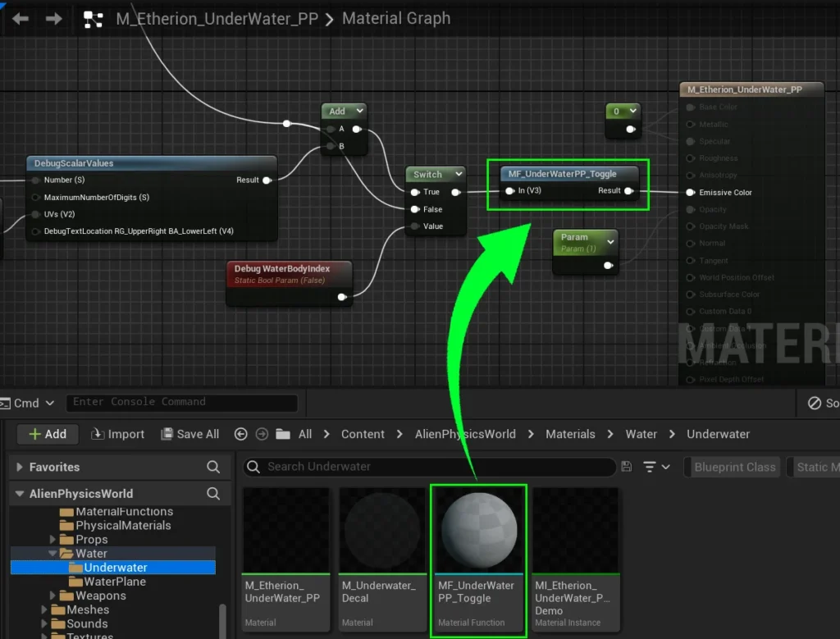Viewport: 840px width, 639px height.
Task: Select the Underwater folder in the tree
Action: (x=115, y=568)
